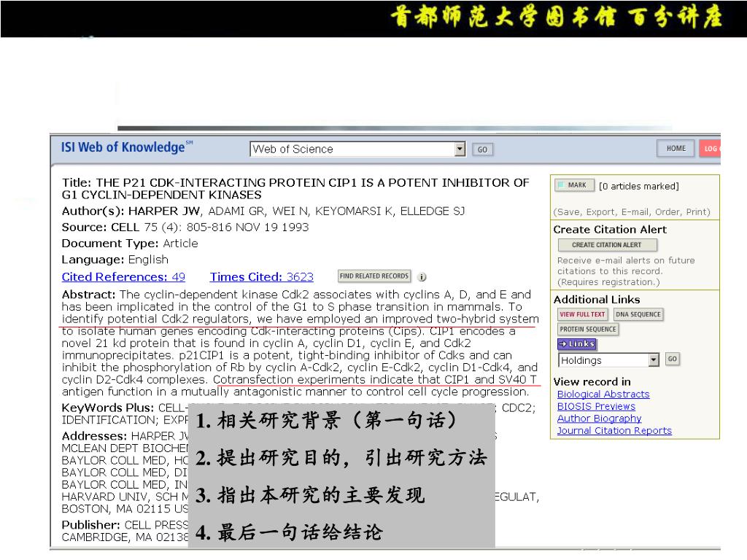Click the 'View record in' heading
The width and height of the screenshot is (747, 560).
(x=592, y=382)
